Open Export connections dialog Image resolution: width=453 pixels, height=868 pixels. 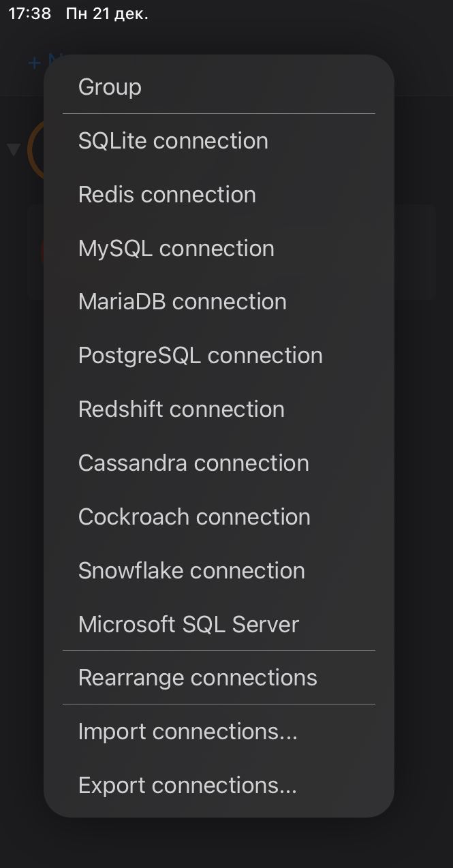[219, 786]
